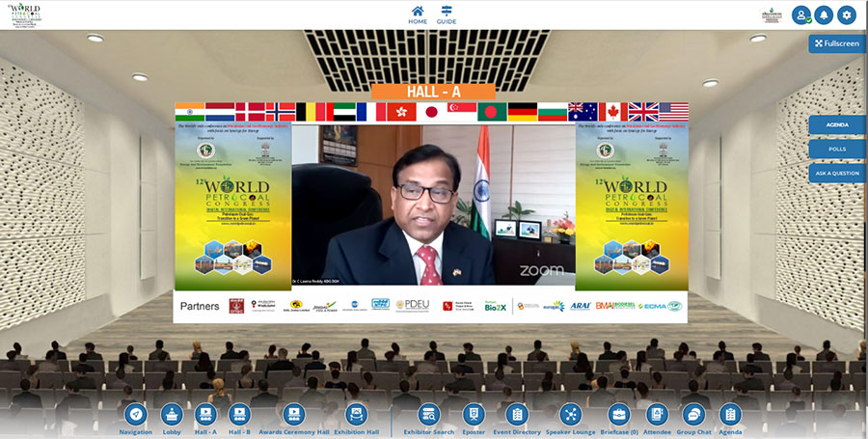
Task: Click the BMA Biodiesel partner logo
Action: click(x=615, y=306)
